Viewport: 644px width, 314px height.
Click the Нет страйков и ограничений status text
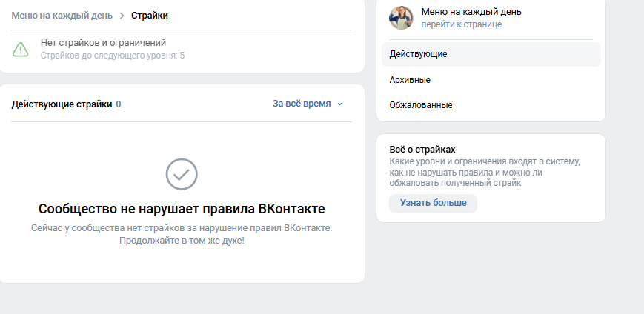pos(103,43)
